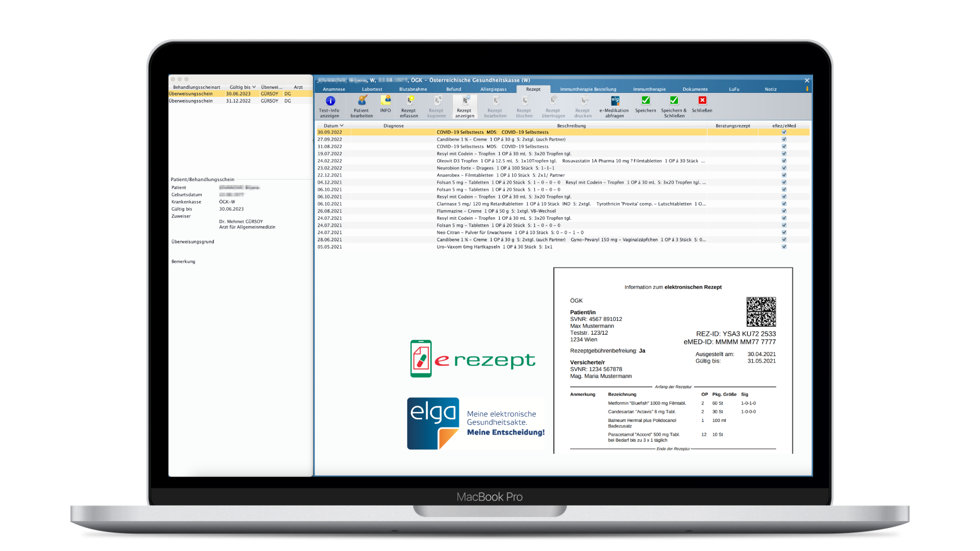Switch to the Allergiepass tab
The height and width of the screenshot is (551, 980).
(x=493, y=89)
